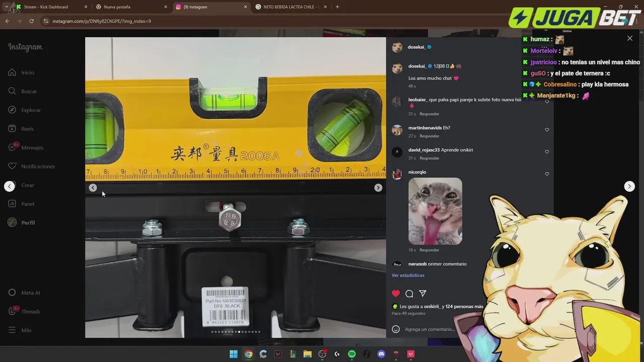The width and height of the screenshot is (644, 362).
Task: Like nicorqlo's comment
Action: click(x=547, y=174)
